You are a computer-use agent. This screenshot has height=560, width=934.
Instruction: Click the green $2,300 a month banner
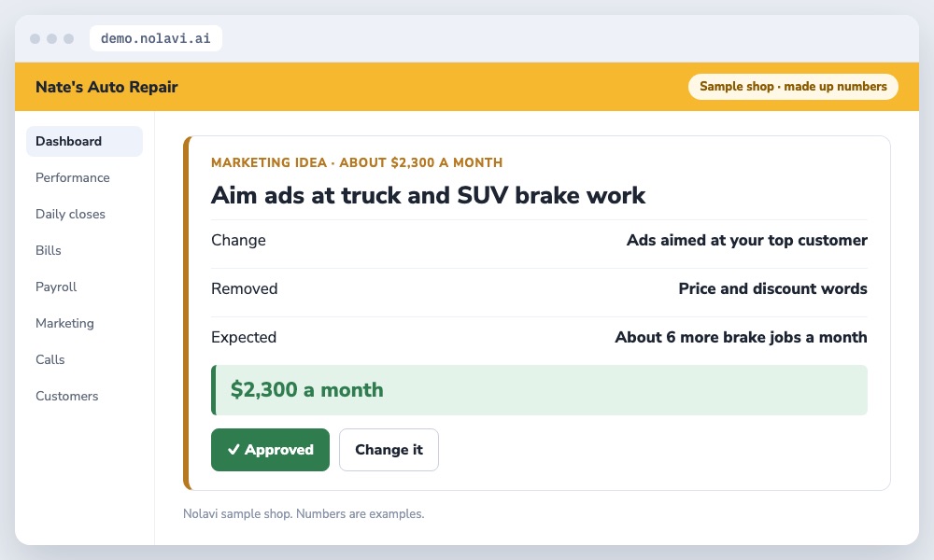click(539, 390)
